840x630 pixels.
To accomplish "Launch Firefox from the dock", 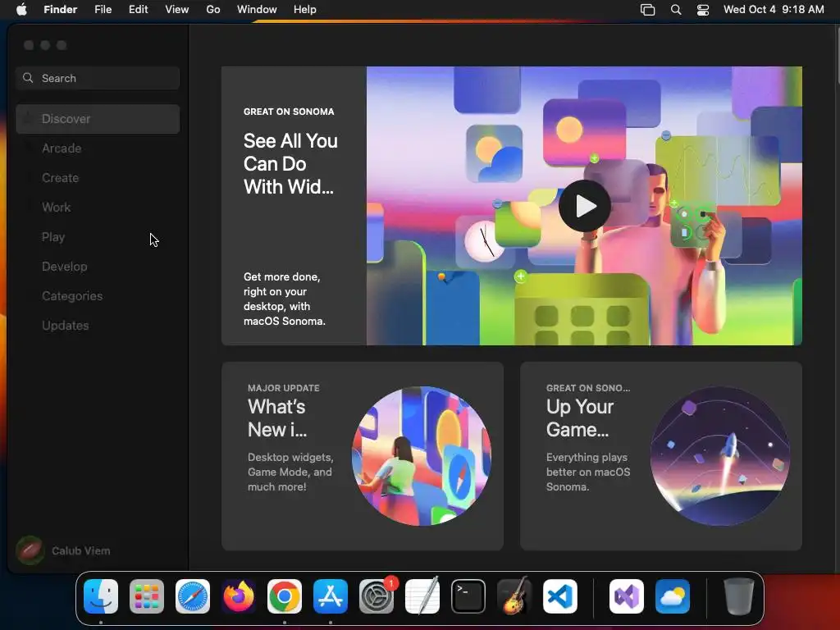I will 239,596.
